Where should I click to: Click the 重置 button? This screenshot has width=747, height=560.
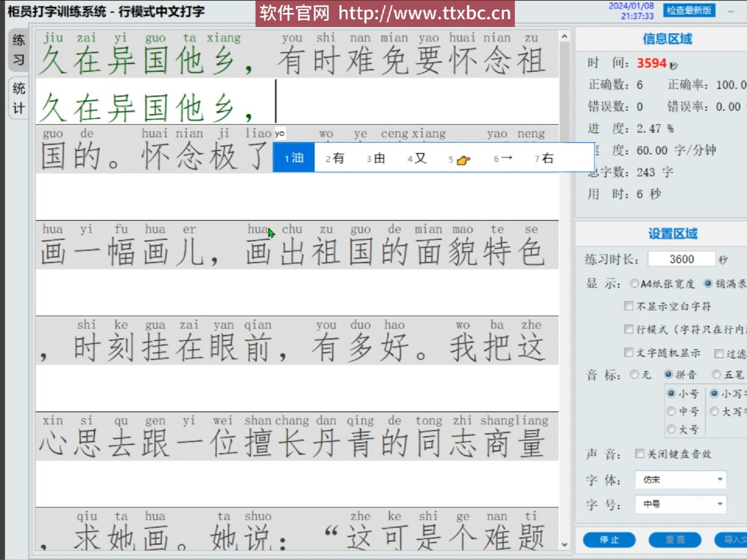675,540
